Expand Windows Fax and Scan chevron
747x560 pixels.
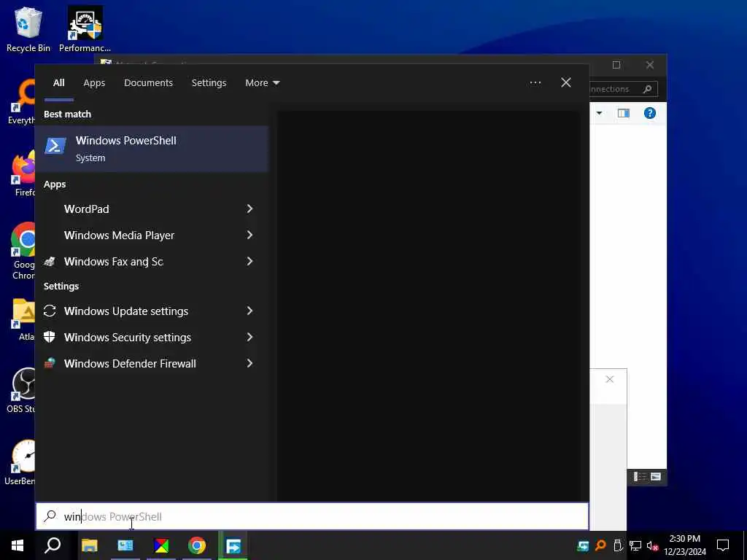click(x=249, y=261)
